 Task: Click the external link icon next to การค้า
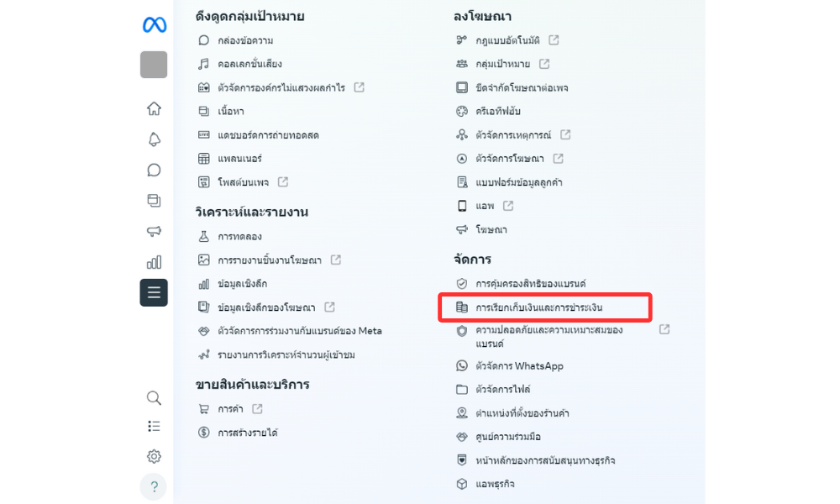coord(257,409)
